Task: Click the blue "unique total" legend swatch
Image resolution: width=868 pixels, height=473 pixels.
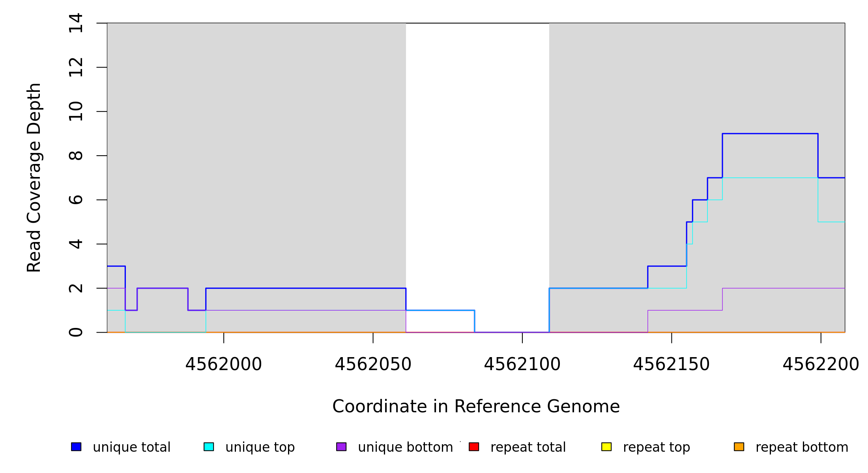Action: (76, 447)
